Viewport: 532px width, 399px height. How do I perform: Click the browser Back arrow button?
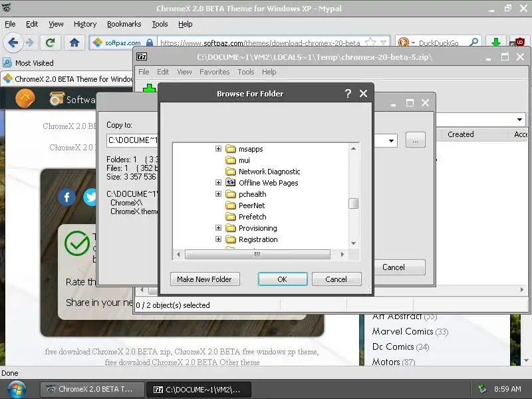(x=13, y=43)
